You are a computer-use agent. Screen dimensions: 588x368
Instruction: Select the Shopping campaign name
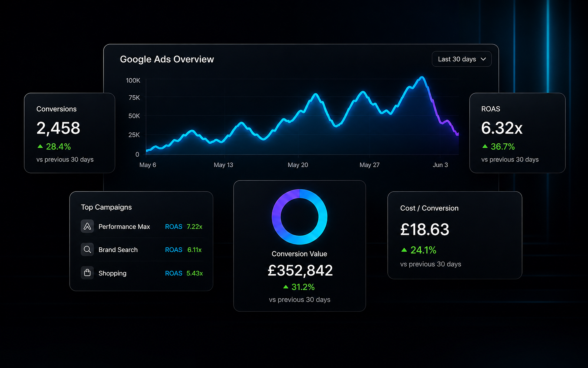pos(112,273)
